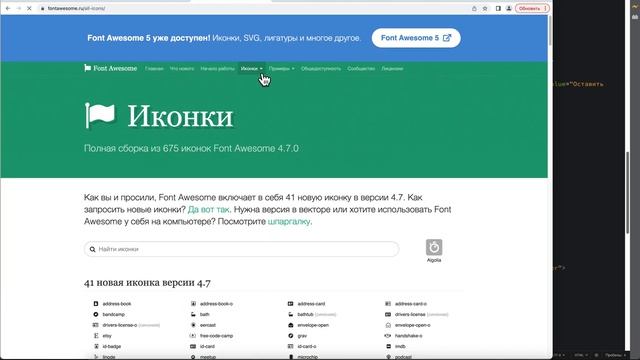Viewport: 640px width, 360px height.
Task: Open the drivers-license-o icon entry
Action: (x=126, y=325)
